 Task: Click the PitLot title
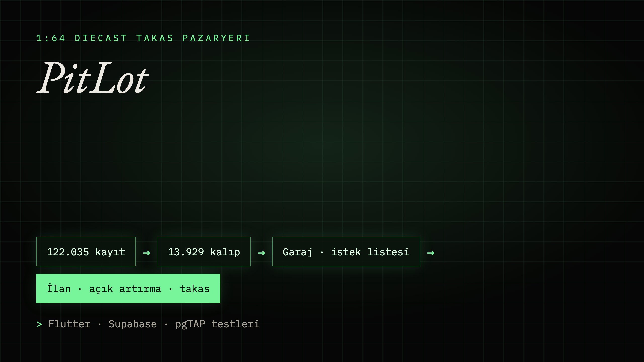coord(93,77)
